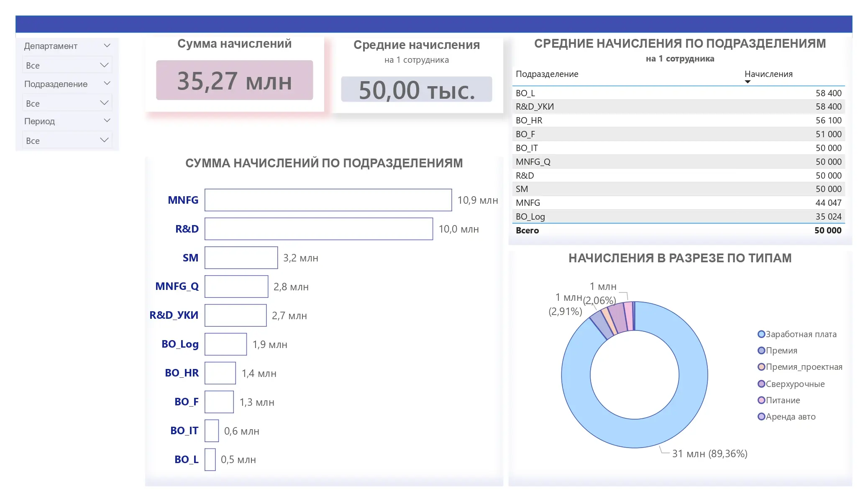This screenshot has height=502, width=868.
Task: Click the Аренда авто legend marker
Action: pyautogui.click(x=761, y=416)
